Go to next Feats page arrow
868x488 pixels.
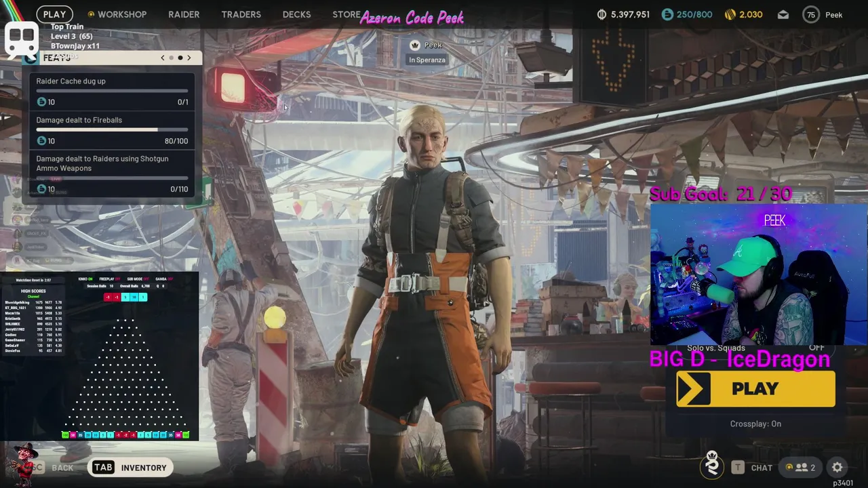(x=189, y=58)
